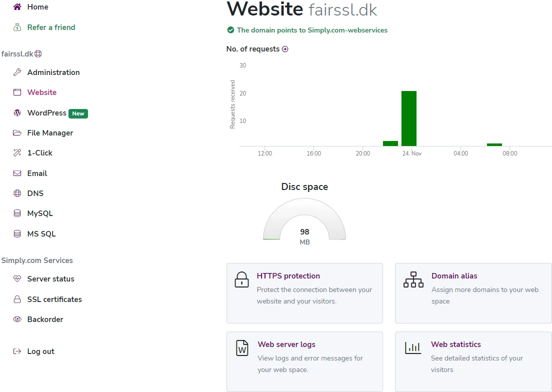552x392 pixels.
Task: Click the 1-Click magic wand icon
Action: click(x=17, y=152)
